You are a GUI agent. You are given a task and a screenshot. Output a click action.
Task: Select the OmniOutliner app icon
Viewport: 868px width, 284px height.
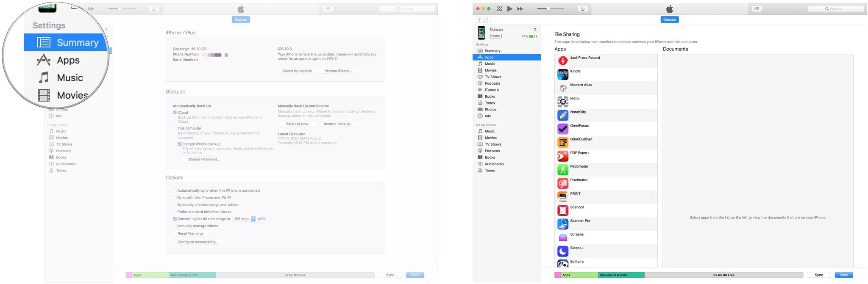[x=563, y=142]
